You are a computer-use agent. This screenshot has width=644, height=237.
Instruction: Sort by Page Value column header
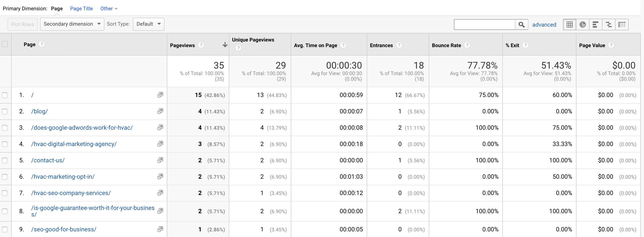coord(592,45)
